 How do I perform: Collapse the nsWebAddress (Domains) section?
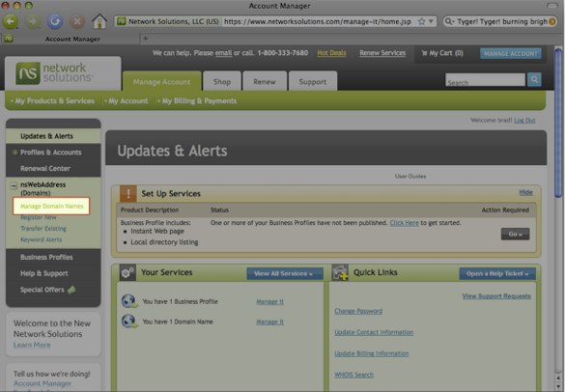point(14,186)
